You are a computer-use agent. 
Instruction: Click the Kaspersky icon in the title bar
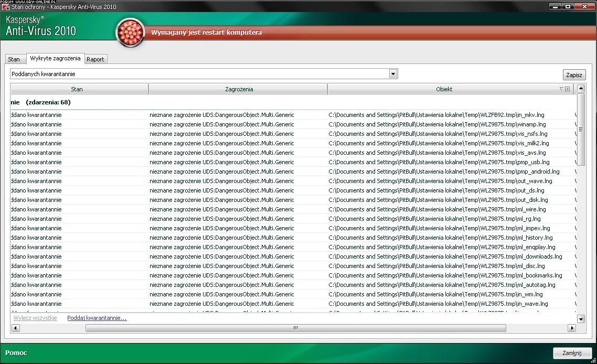coord(5,7)
